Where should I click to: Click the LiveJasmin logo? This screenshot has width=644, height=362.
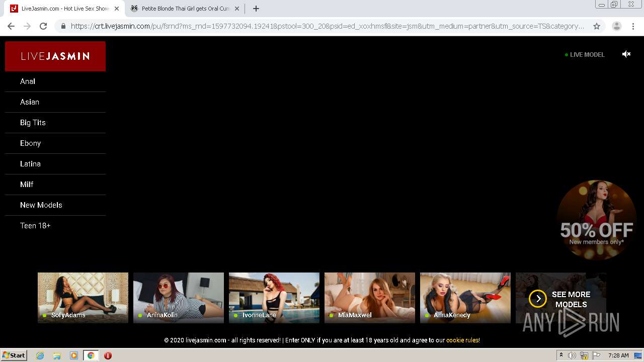point(55,56)
